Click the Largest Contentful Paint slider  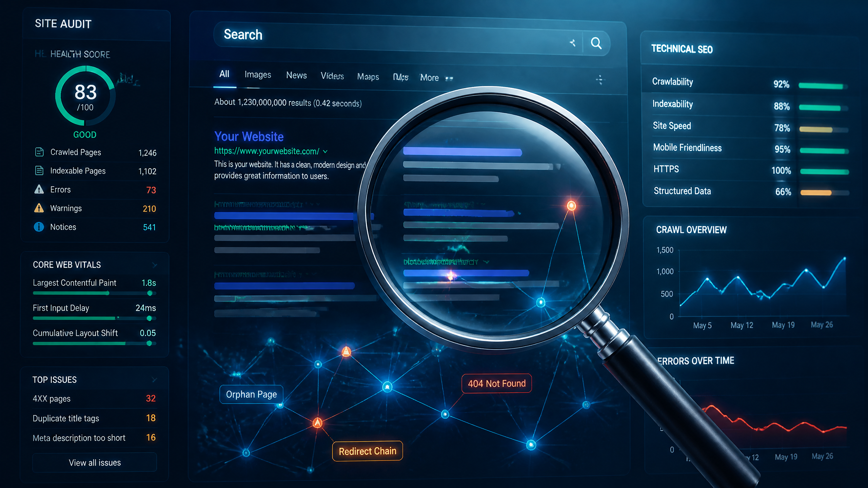(x=94, y=293)
